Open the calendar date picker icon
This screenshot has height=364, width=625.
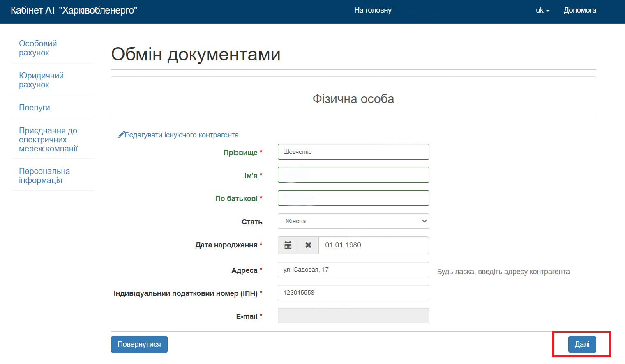(x=288, y=245)
